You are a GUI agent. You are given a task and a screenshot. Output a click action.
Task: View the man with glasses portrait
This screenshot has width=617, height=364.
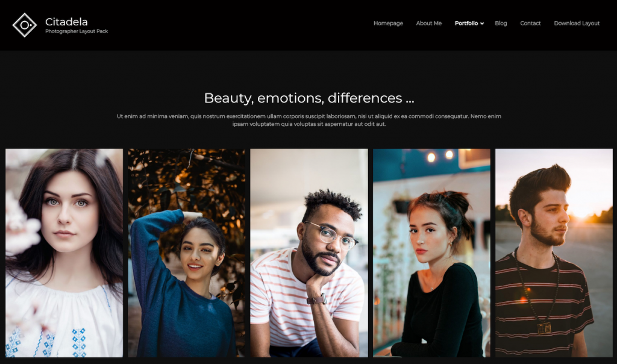click(x=309, y=253)
